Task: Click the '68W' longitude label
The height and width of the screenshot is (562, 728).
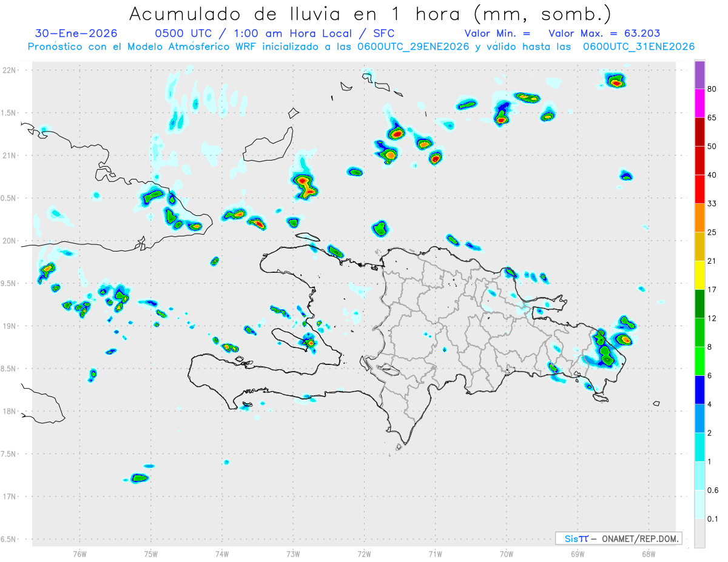Action: coord(648,554)
